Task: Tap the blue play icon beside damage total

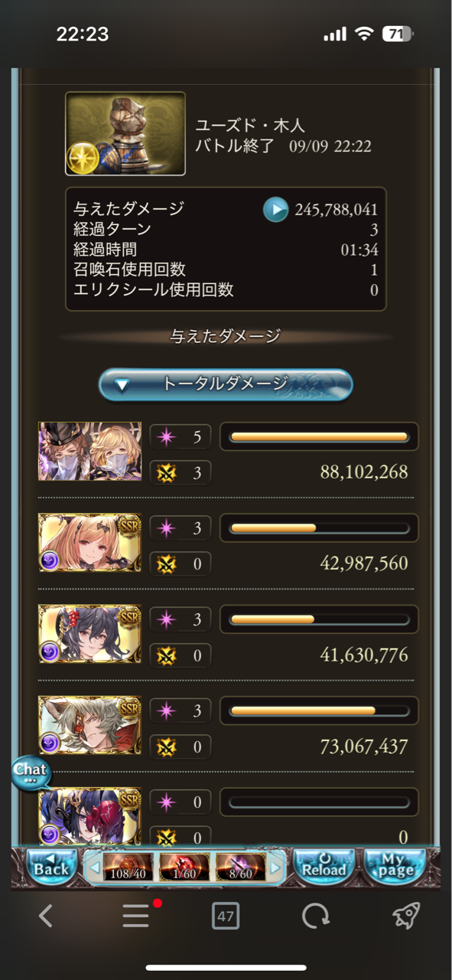Action: (275, 209)
